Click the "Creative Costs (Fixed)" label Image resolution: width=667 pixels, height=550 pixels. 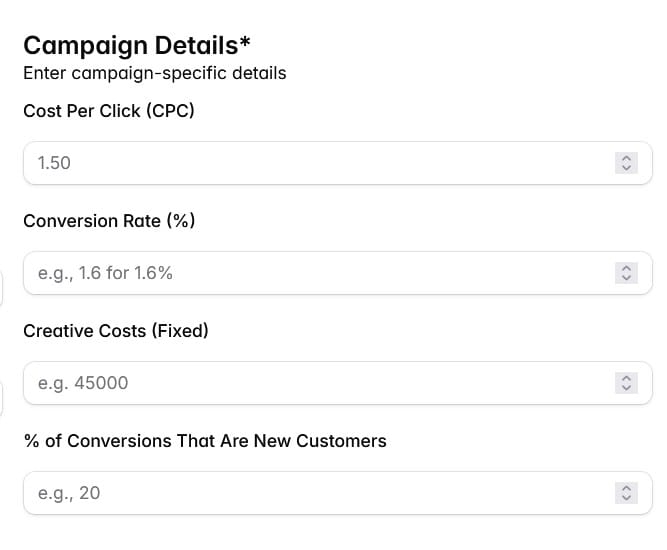click(116, 330)
